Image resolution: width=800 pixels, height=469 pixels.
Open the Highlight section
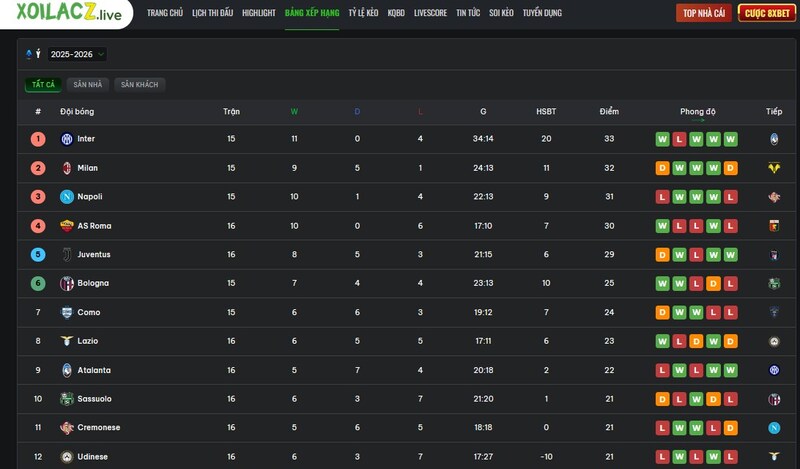259,13
